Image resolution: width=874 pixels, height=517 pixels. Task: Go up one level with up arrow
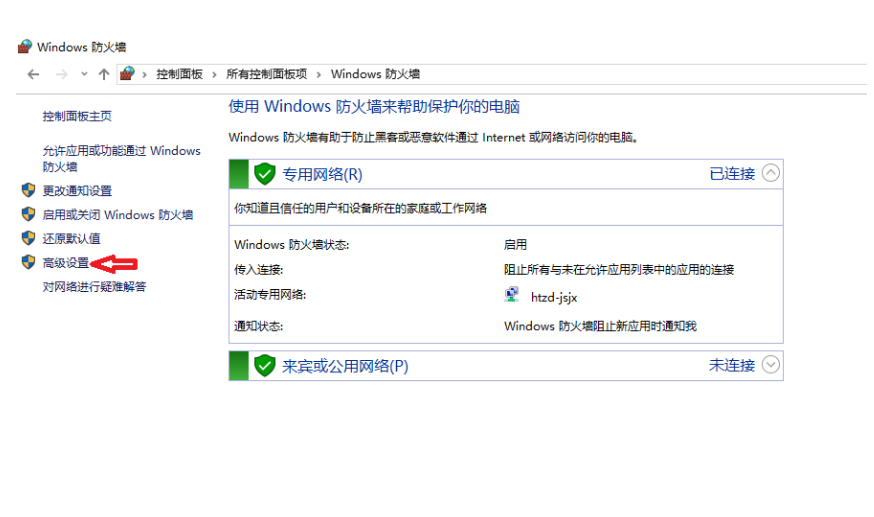(x=104, y=74)
